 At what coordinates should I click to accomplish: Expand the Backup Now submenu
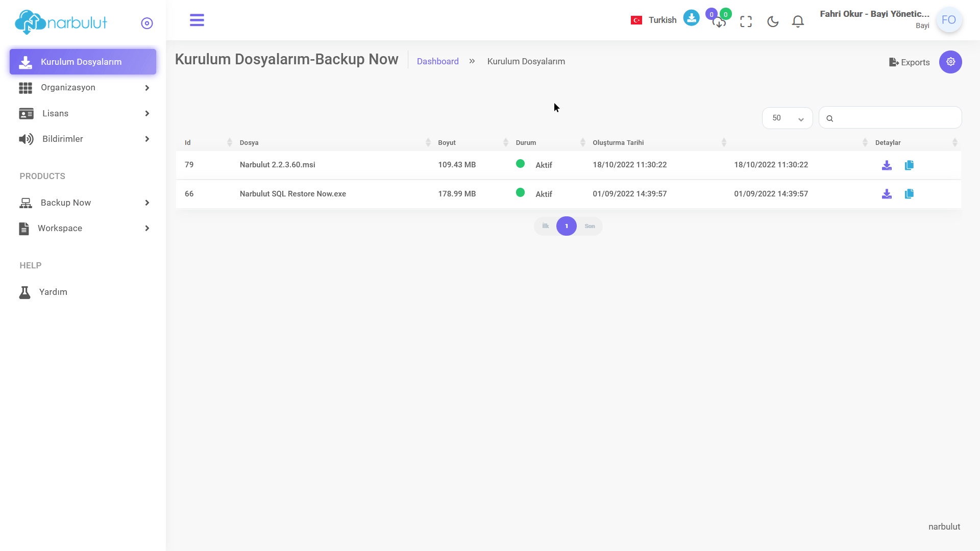pos(83,203)
